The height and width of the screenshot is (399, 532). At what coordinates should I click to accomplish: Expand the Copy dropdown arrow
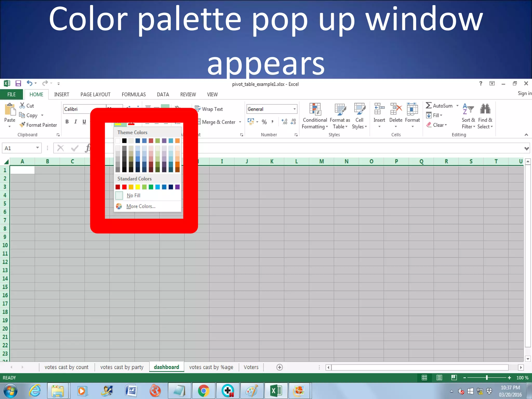click(42, 115)
